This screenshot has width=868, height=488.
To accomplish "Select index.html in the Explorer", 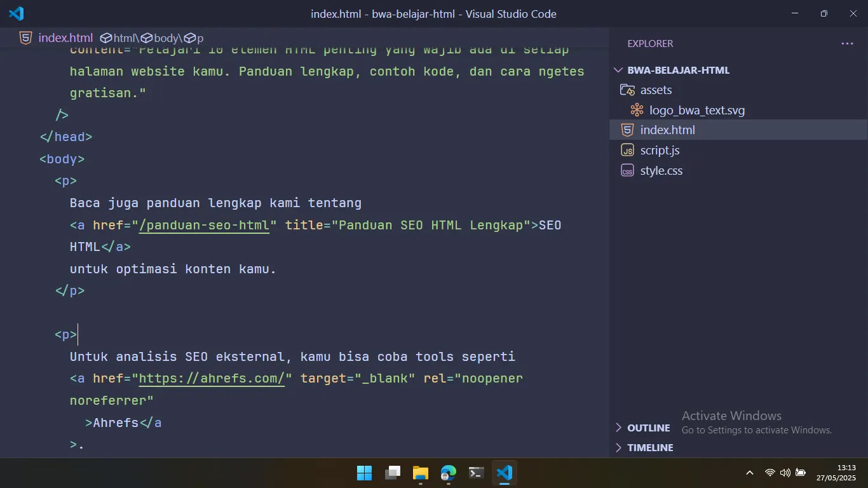I will pos(667,130).
